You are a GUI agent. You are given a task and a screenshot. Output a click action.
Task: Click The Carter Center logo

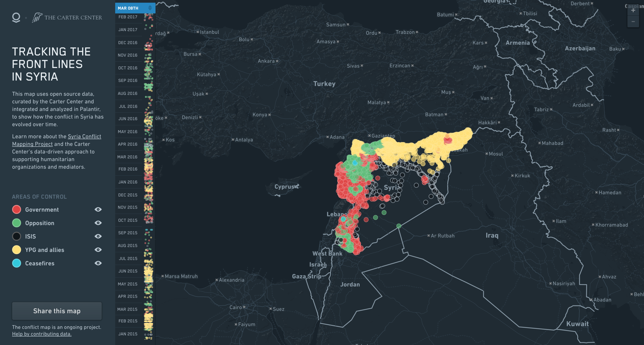(67, 17)
